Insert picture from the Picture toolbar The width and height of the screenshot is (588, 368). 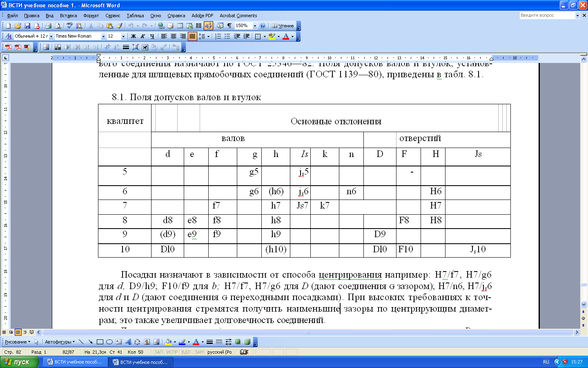click(46, 47)
